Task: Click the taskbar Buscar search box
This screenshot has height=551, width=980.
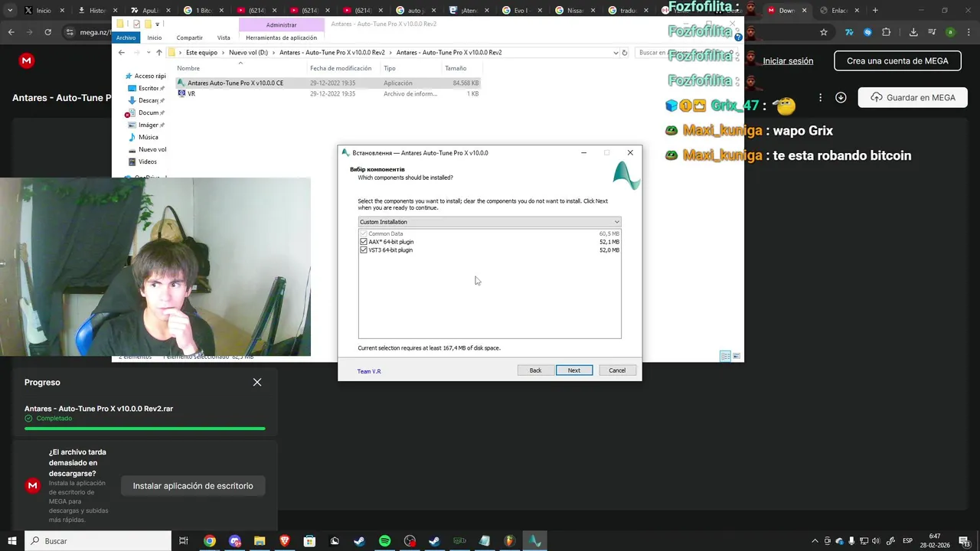Action: [98, 541]
